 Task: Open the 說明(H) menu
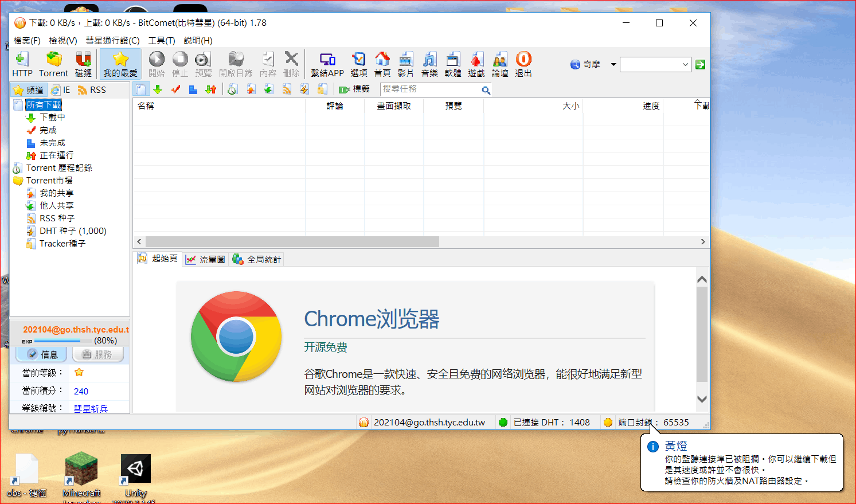point(198,41)
